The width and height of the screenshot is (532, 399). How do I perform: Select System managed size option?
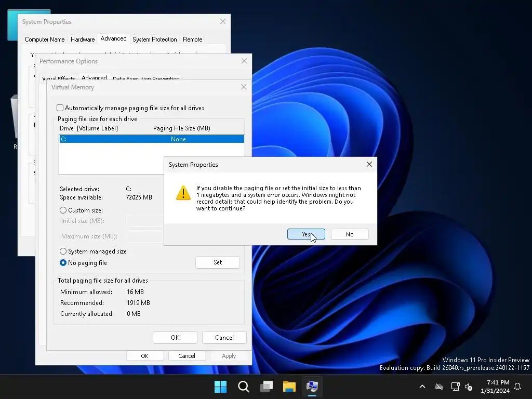pos(63,251)
